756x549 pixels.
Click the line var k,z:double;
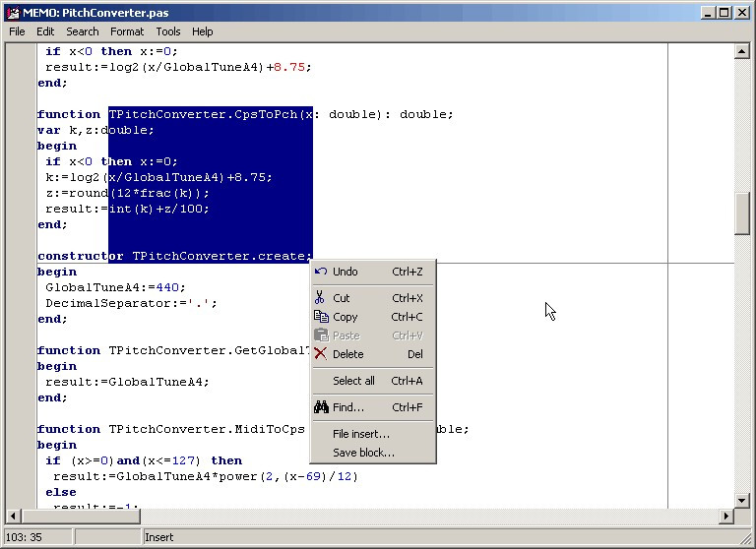[95, 130]
